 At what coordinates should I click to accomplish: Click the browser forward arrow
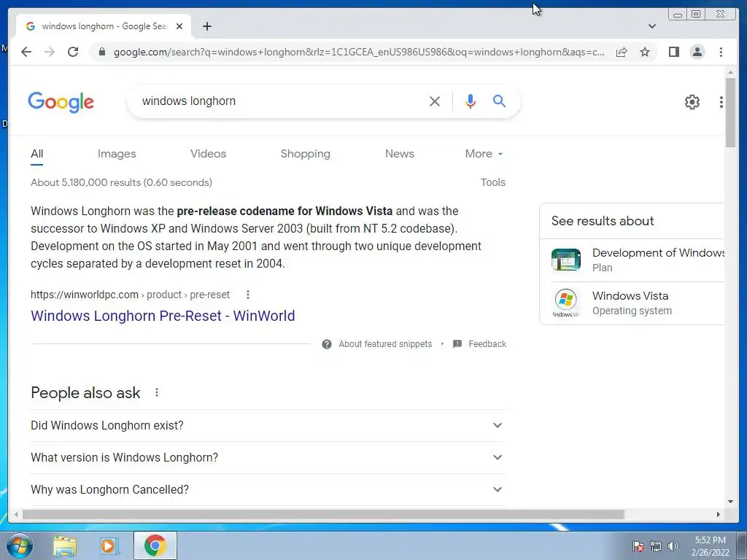pyautogui.click(x=50, y=52)
